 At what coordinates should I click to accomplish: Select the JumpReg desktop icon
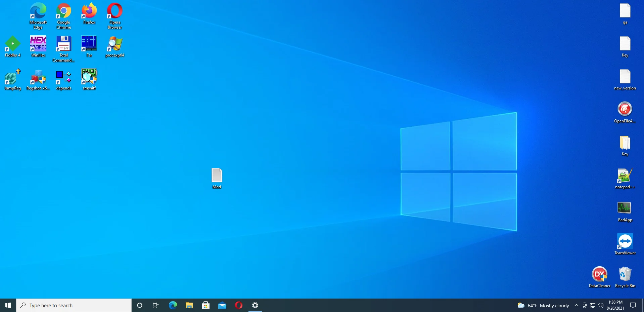pyautogui.click(x=12, y=79)
